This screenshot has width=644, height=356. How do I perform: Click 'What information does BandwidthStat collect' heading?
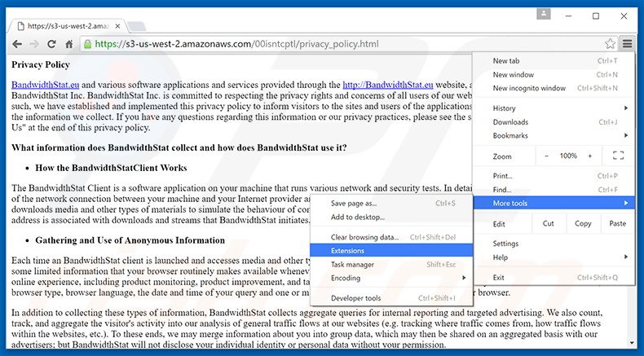coord(179,147)
